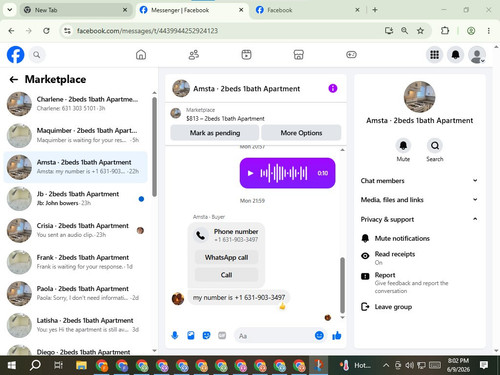Open conversation information purple icon
500x375 pixels.
coord(333,88)
